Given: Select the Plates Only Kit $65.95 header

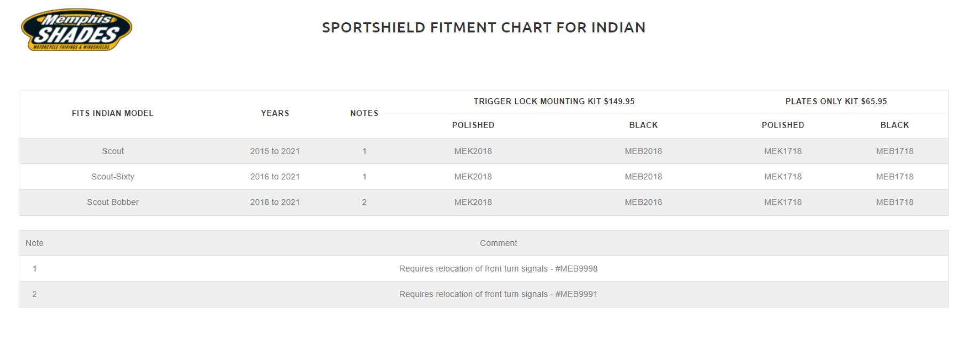Looking at the screenshot, I should pyautogui.click(x=836, y=101).
